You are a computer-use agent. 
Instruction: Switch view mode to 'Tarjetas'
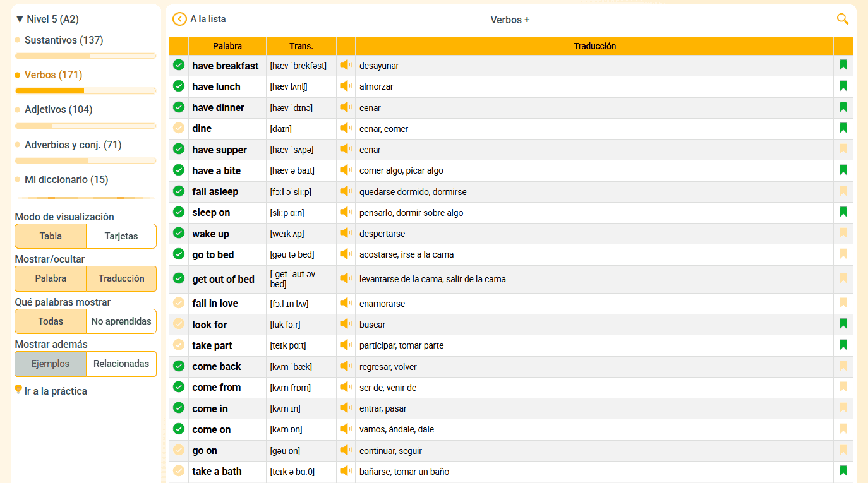coord(121,236)
